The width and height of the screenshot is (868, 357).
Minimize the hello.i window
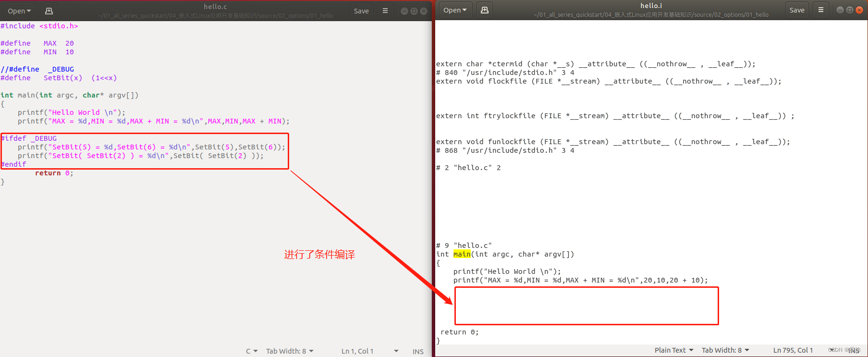point(840,10)
